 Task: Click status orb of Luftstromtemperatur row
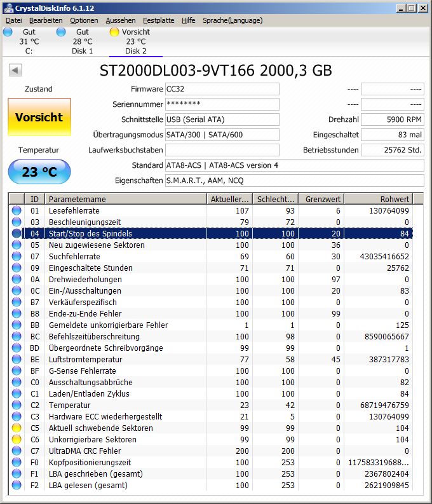17,359
